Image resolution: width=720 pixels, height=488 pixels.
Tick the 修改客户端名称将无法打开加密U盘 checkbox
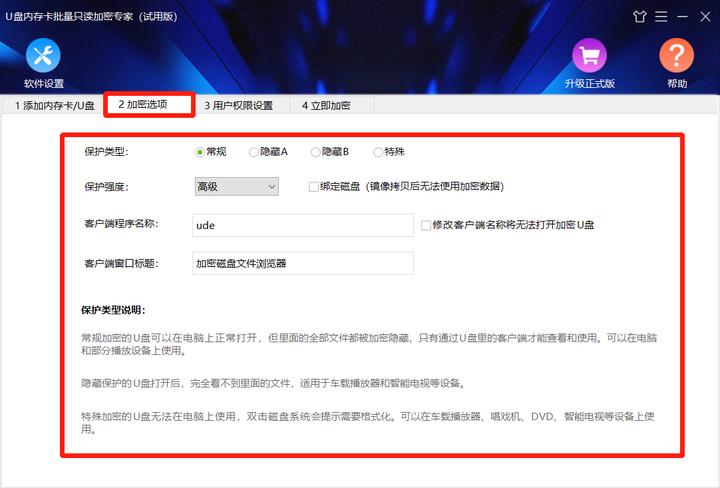pyautogui.click(x=426, y=225)
